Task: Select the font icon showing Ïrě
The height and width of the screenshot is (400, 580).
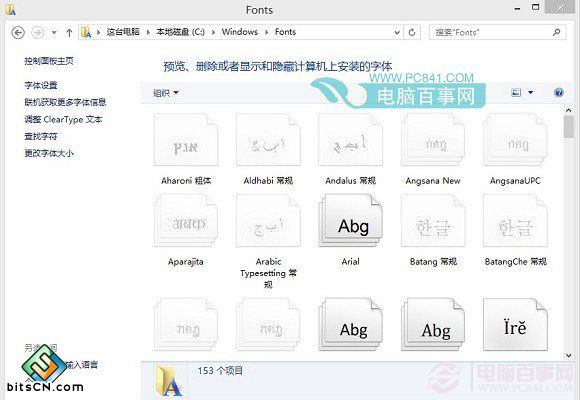Action: pyautogui.click(x=515, y=325)
